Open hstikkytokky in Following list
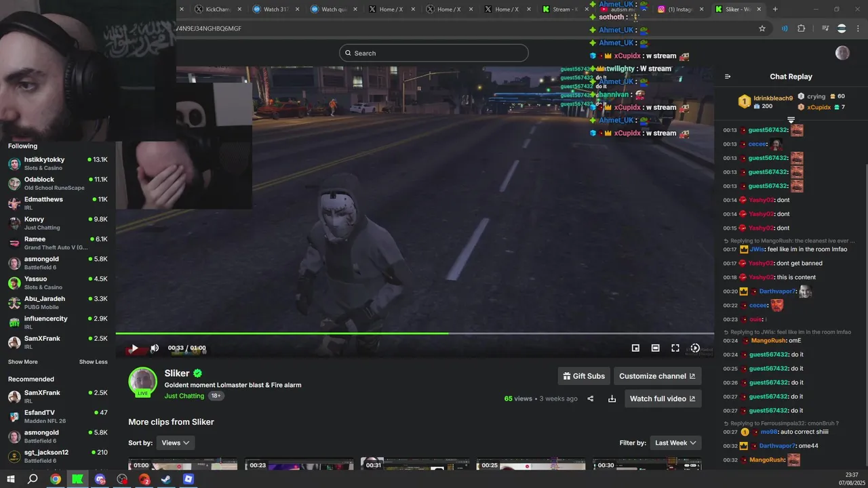868x488 pixels. tap(58, 163)
